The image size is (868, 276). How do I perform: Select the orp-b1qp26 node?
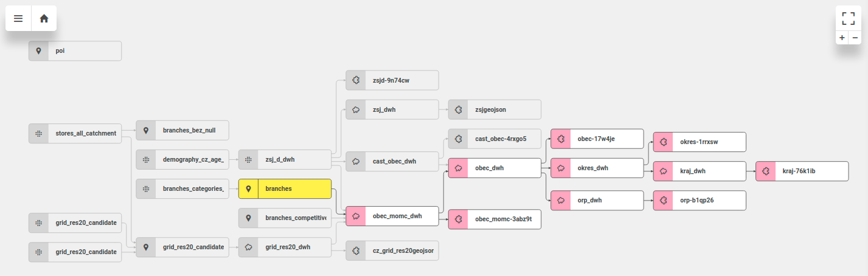point(700,201)
